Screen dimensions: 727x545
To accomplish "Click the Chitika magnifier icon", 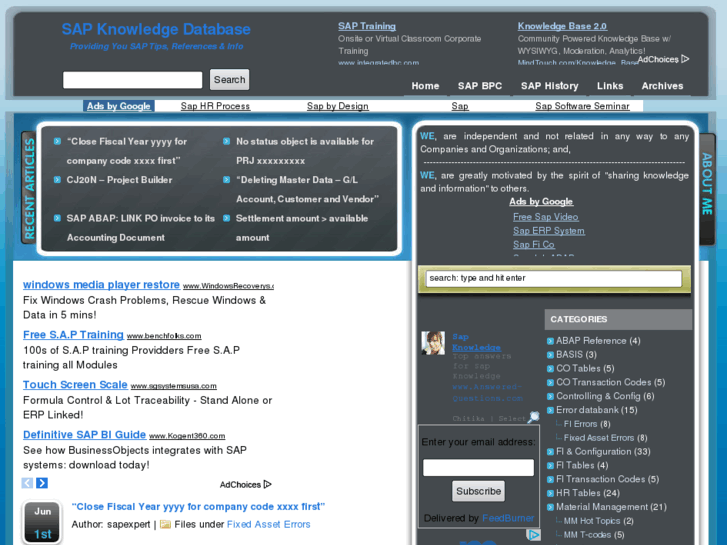I will click(x=534, y=417).
